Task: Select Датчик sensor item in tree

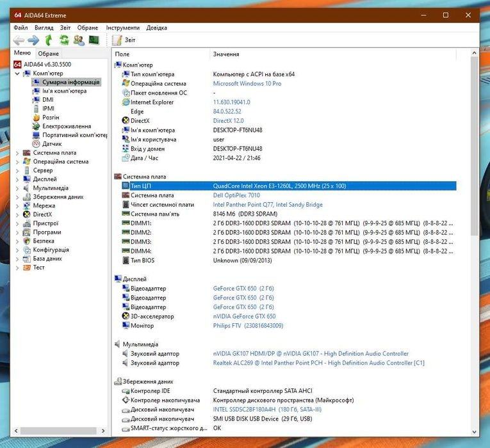Action: 52,144
